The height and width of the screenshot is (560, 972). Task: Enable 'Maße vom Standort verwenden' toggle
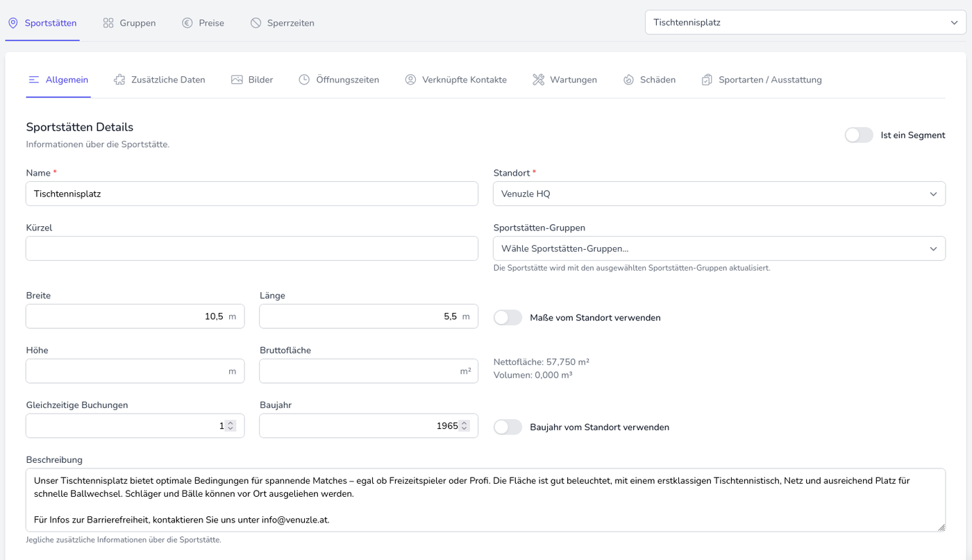point(508,318)
